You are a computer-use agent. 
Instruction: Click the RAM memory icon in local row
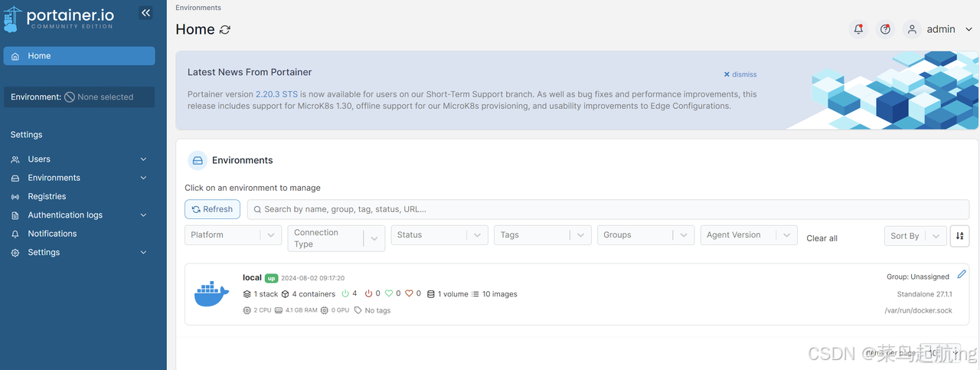[x=279, y=310]
